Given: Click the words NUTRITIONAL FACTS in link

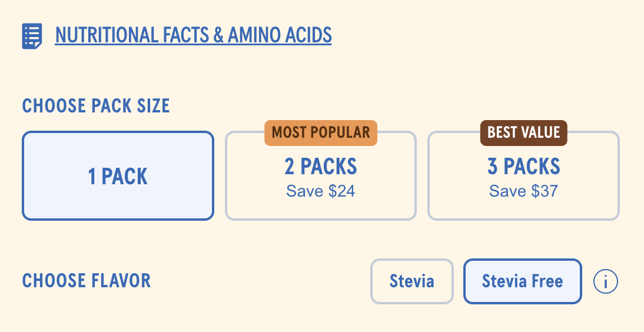Looking at the screenshot, I should pos(130,35).
